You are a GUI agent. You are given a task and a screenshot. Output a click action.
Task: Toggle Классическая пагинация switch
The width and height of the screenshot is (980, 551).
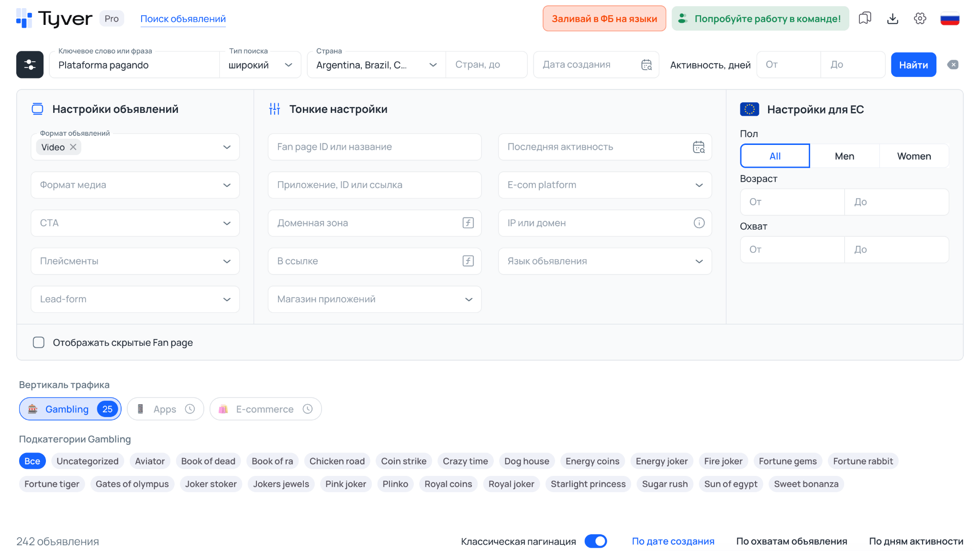595,541
